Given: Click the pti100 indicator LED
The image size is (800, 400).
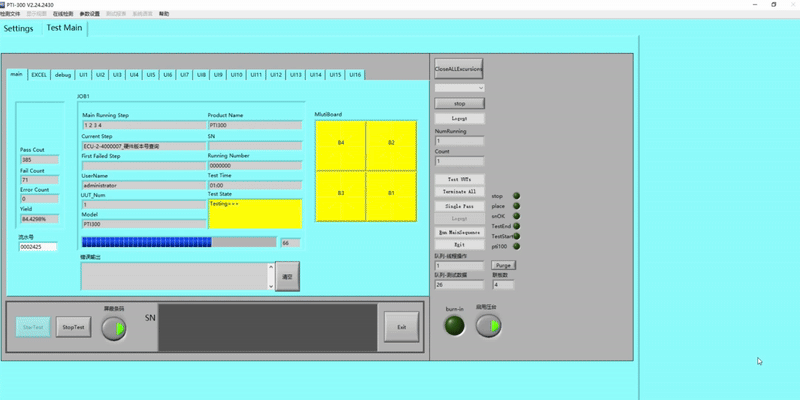Looking at the screenshot, I should (517, 246).
